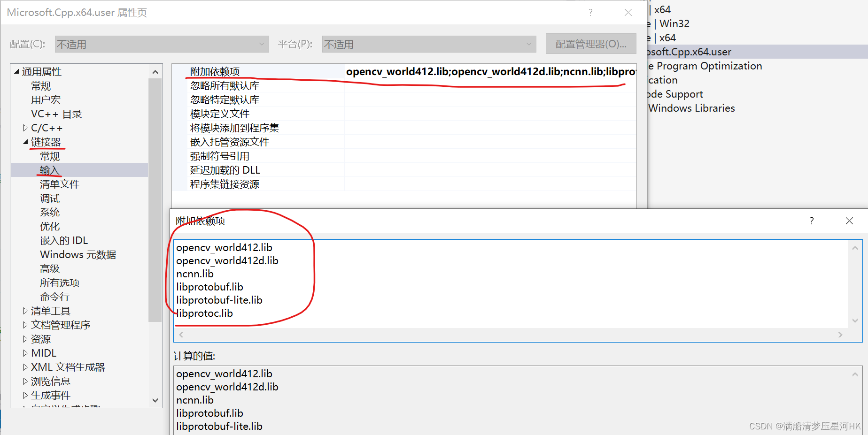Collapse the 通用属性 tree node
Screen dimensions: 868x435
tap(17, 72)
